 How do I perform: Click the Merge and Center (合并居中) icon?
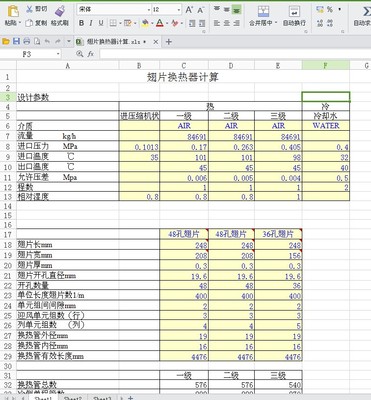coord(263,11)
